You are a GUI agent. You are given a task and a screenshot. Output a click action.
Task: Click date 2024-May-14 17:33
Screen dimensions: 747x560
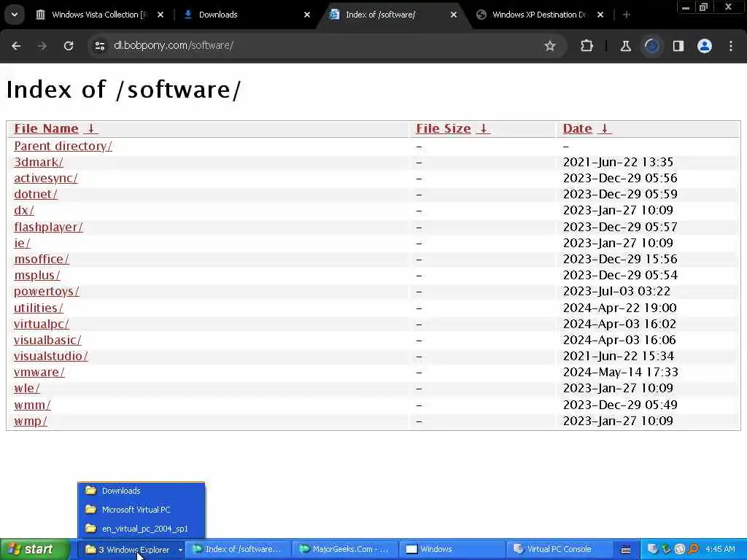[620, 373]
